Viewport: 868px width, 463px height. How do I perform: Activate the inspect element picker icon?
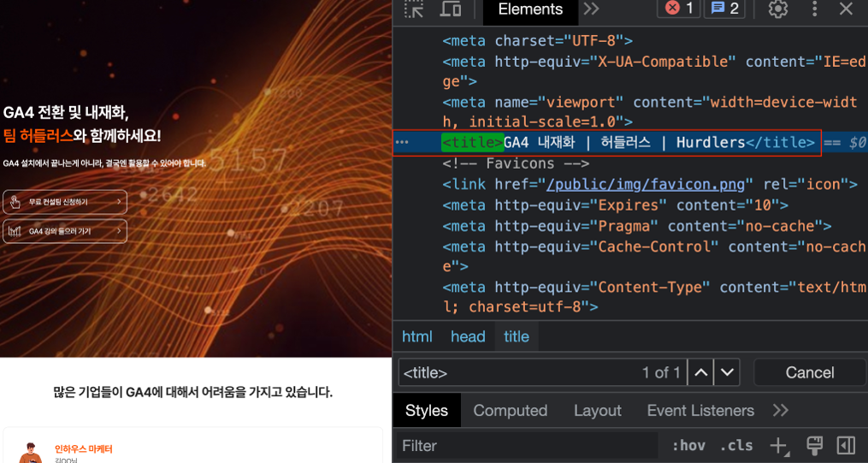pyautogui.click(x=414, y=9)
